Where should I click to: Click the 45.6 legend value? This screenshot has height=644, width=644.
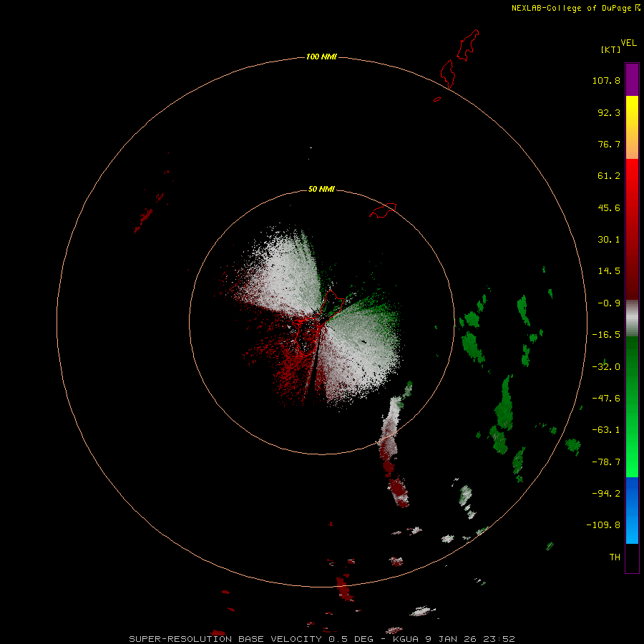pyautogui.click(x=609, y=208)
